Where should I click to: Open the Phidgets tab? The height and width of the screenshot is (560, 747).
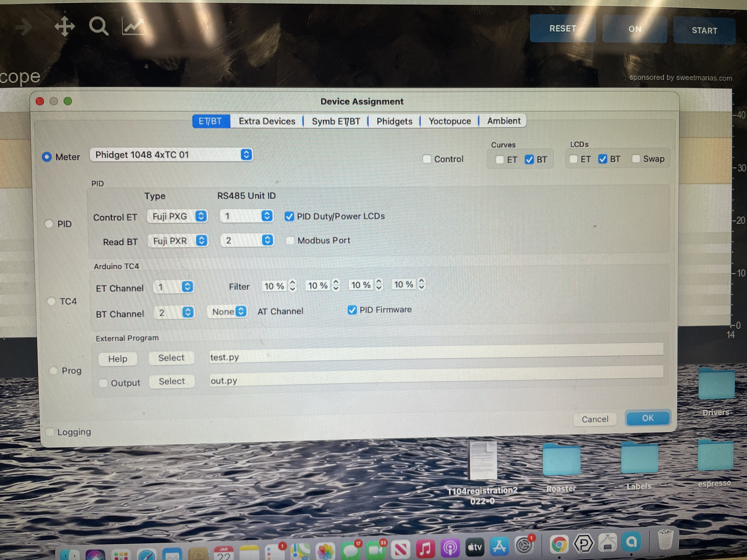(394, 121)
